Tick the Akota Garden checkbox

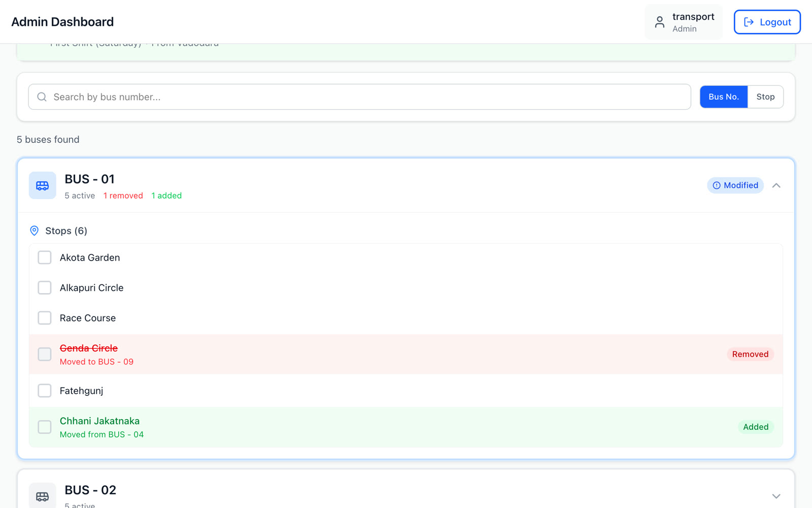(45, 258)
